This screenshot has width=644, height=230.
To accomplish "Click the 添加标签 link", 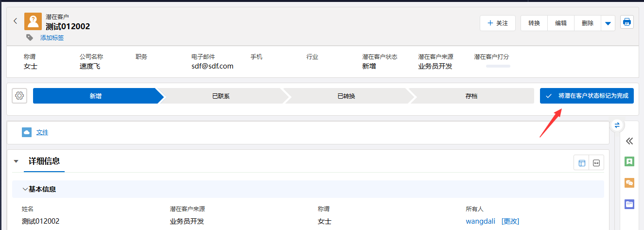I will pyautogui.click(x=52, y=37).
